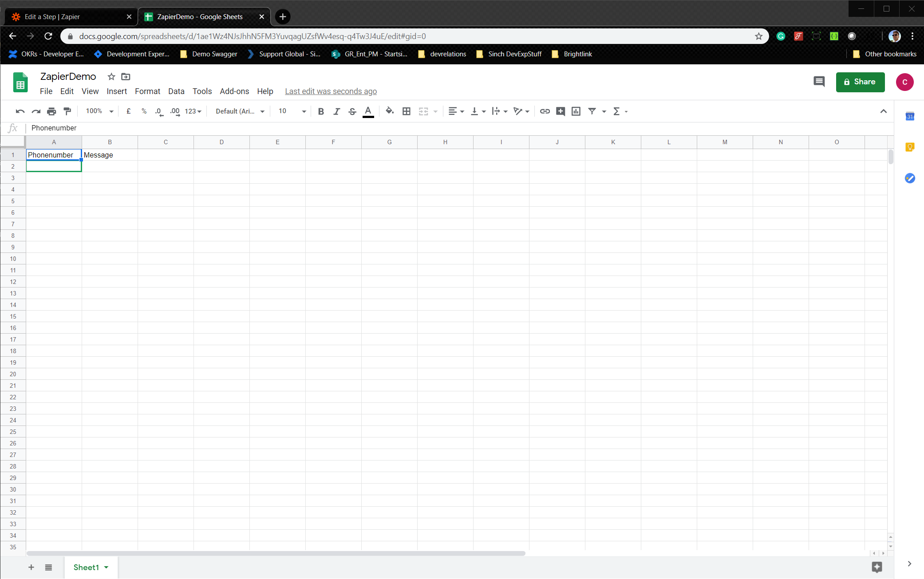
Task: Click the Add sheet plus icon
Action: (31, 567)
